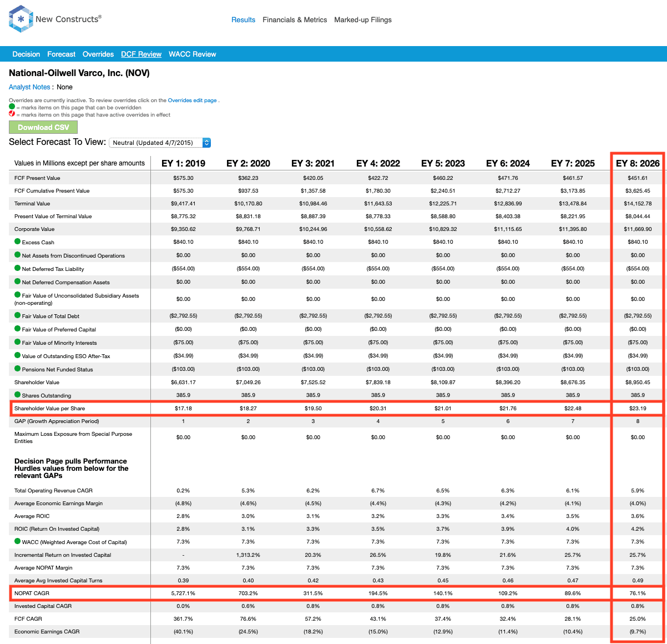The image size is (667, 644).
Task: Click the Average ROIC row label
Action: click(x=32, y=516)
